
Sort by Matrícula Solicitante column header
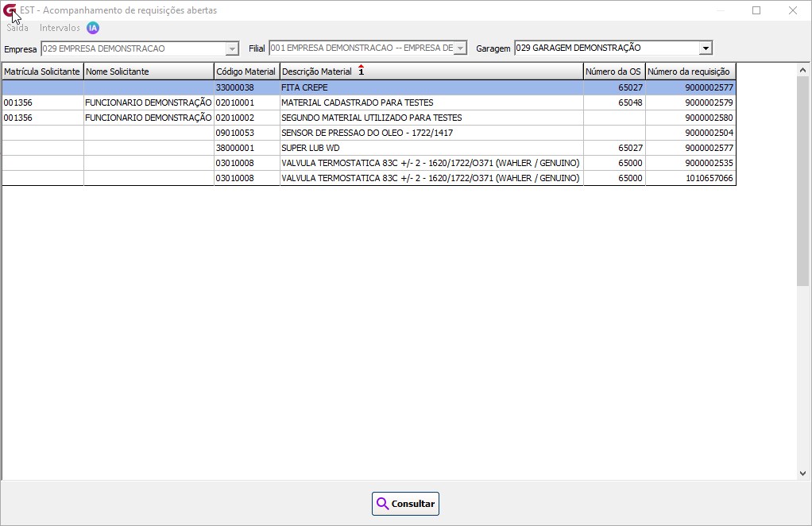point(42,72)
